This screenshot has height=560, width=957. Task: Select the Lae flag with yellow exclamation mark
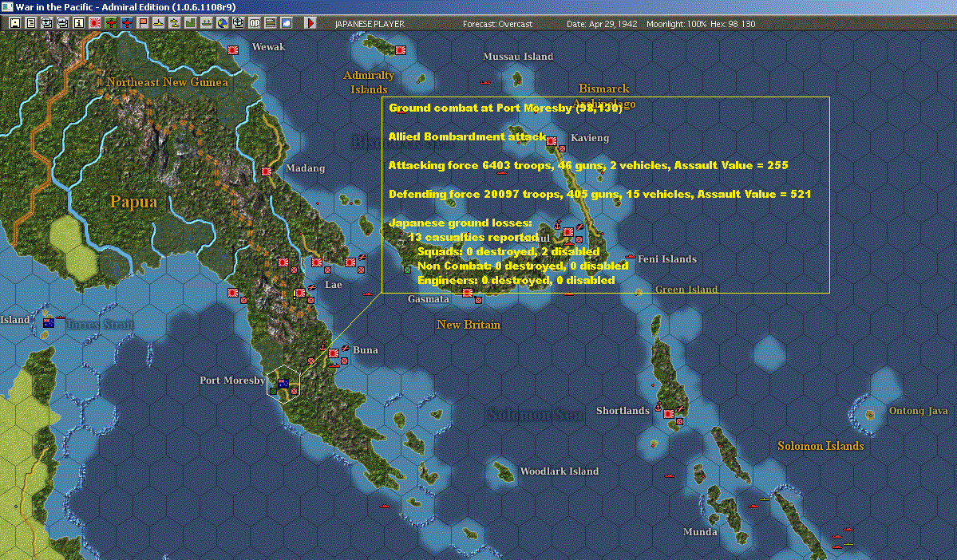[x=299, y=293]
